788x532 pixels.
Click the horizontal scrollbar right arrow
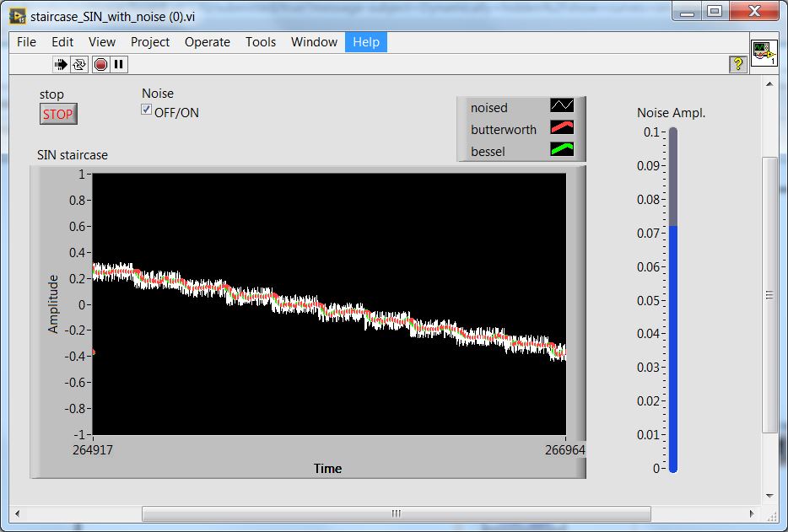(x=752, y=513)
